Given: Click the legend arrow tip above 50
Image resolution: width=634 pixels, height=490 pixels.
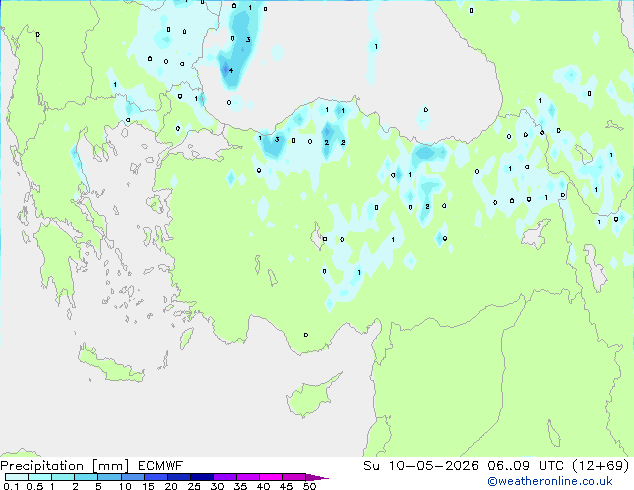Looking at the screenshot, I should tap(317, 477).
